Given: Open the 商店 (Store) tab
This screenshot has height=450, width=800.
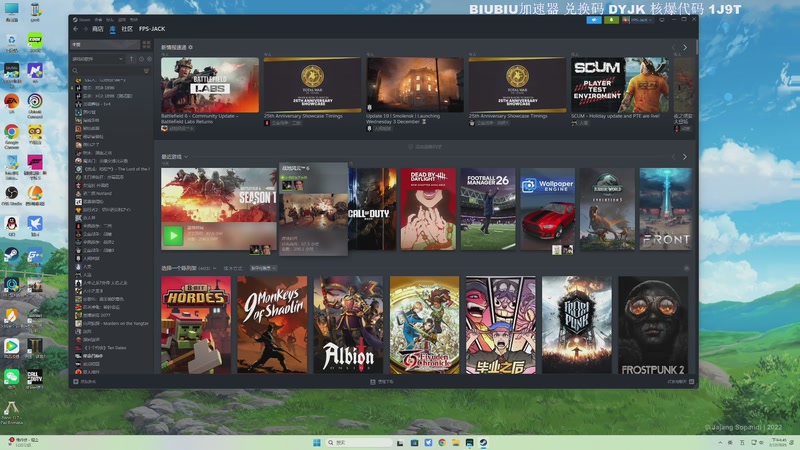Looking at the screenshot, I should [x=97, y=29].
